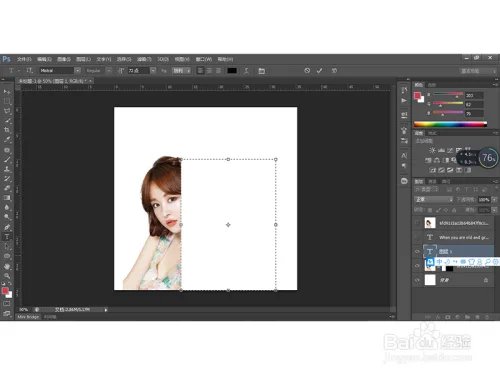This screenshot has height=375, width=500.
Task: Open the Character panel icon in dock
Action: [404, 156]
